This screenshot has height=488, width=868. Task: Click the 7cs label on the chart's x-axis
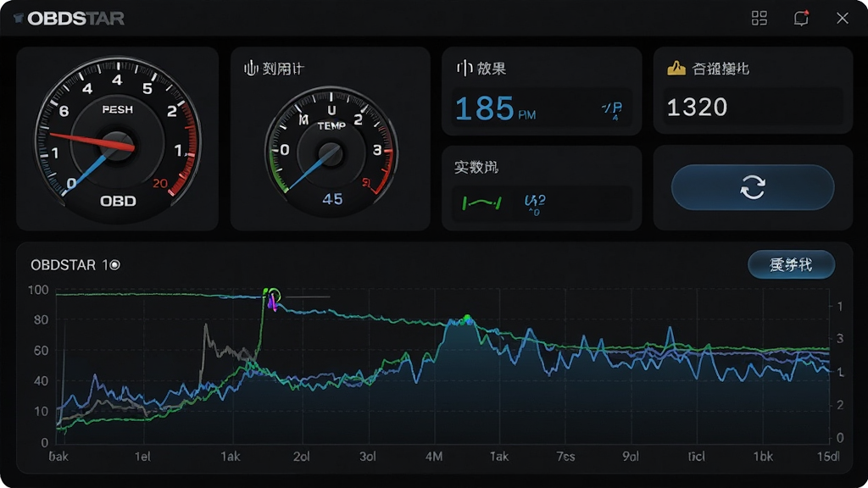(565, 457)
